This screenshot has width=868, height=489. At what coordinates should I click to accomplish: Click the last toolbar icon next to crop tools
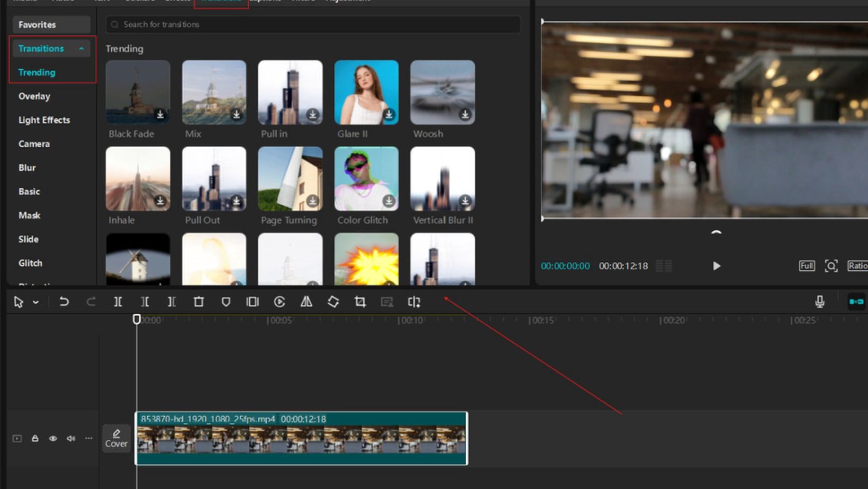[x=414, y=302]
